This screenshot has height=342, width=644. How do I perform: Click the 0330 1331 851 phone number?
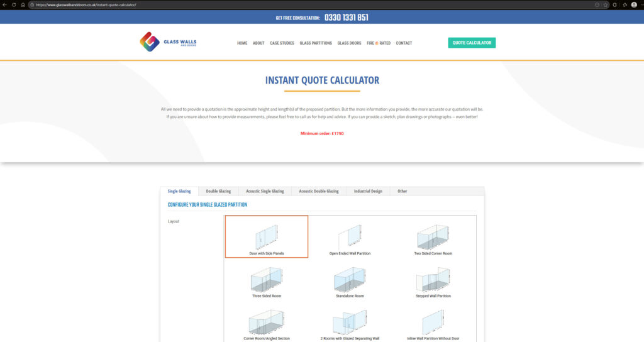346,18
